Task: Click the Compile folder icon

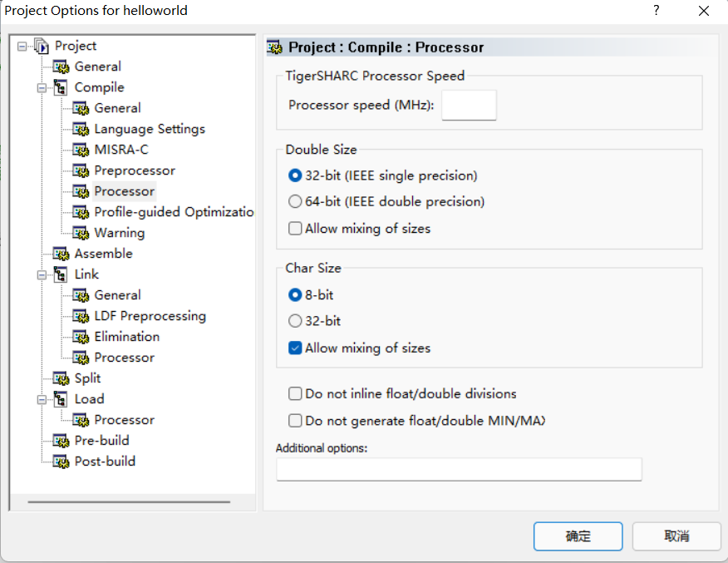Action: click(x=61, y=87)
